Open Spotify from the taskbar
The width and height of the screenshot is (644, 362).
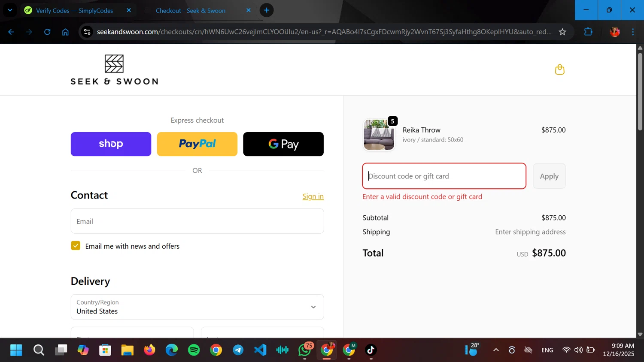point(194,350)
